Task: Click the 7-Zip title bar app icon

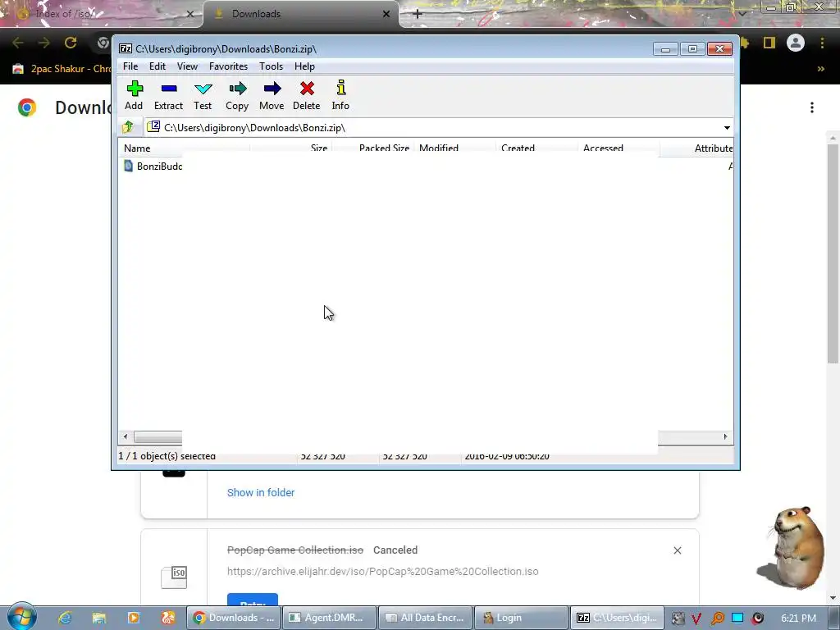Action: click(x=126, y=48)
